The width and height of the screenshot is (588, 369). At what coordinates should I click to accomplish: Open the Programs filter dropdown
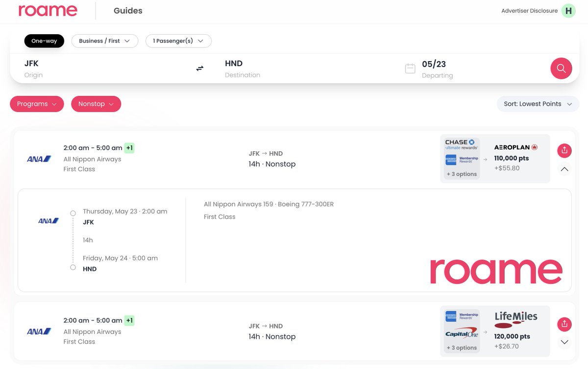click(x=37, y=104)
